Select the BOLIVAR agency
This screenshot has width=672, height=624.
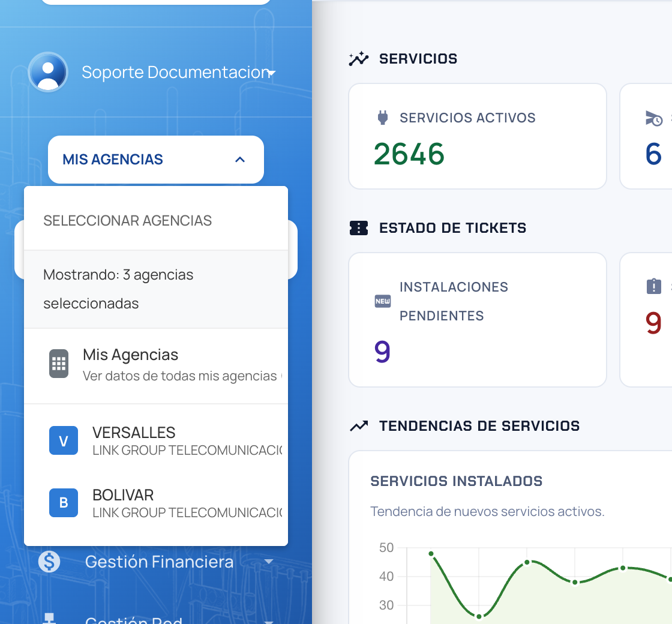(x=156, y=503)
